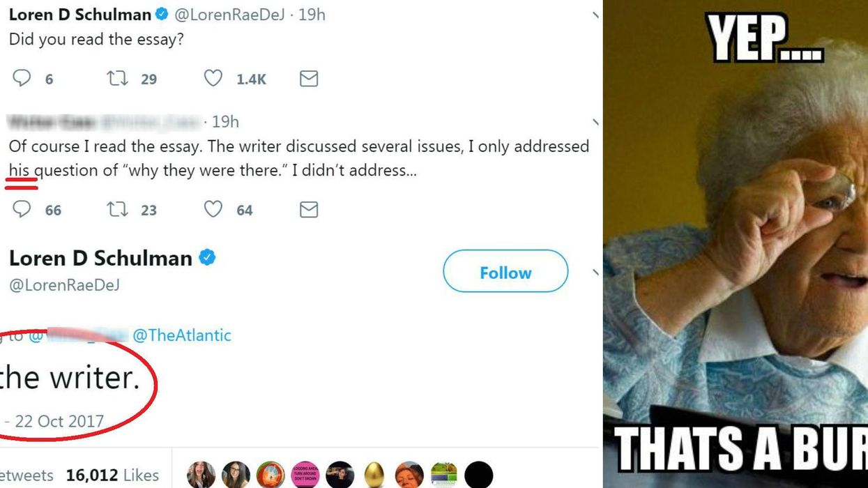Click the Follow button
868x488 pixels.
click(x=505, y=272)
